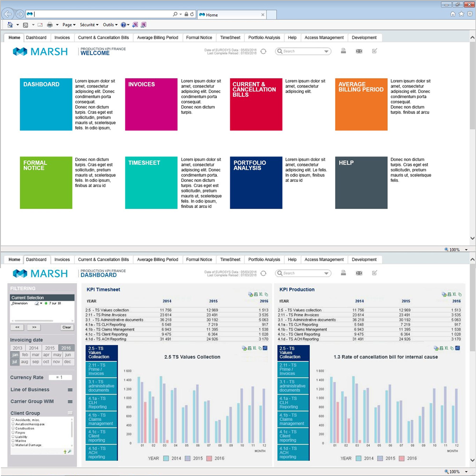Image resolution: width=476 pixels, height=476 pixels.
Task: Tick the Finpro checkbox
Action: tap(13, 432)
